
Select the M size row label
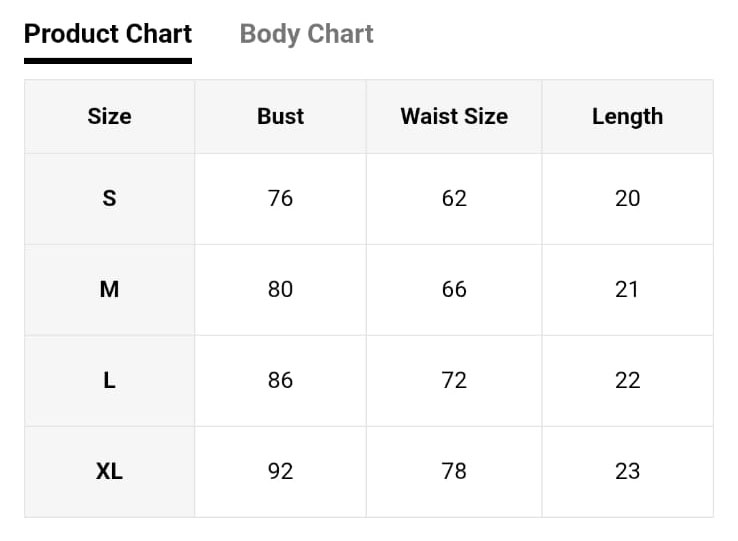pyautogui.click(x=109, y=289)
